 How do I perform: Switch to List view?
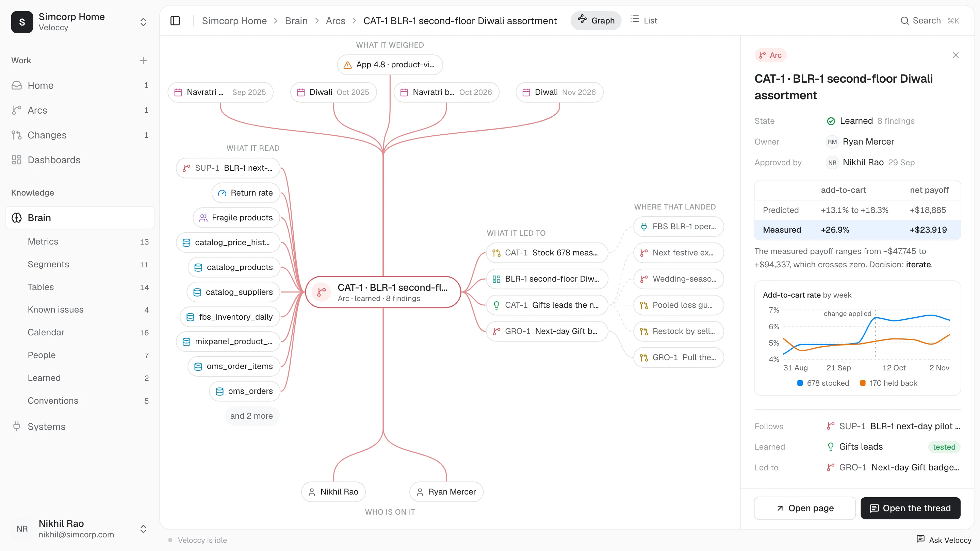click(644, 20)
